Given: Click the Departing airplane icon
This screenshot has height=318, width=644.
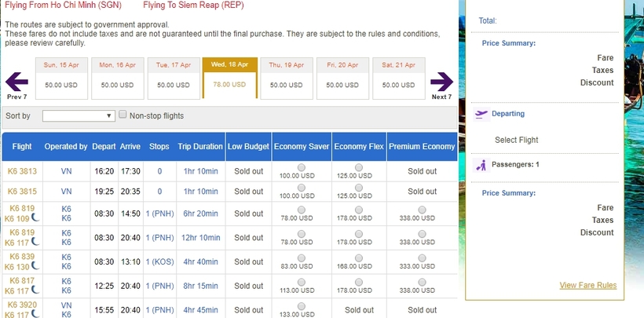Looking at the screenshot, I should (482, 114).
